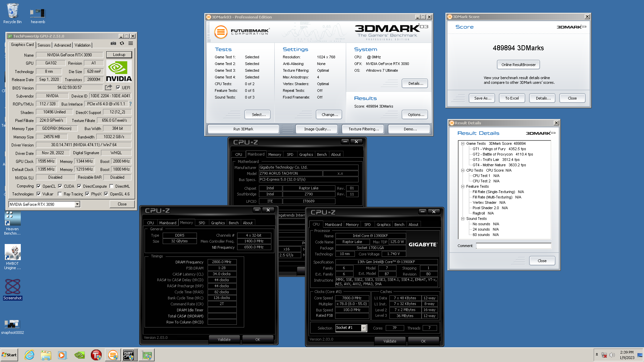Open SPD tab in CPU-Z Memory window

coord(202,223)
